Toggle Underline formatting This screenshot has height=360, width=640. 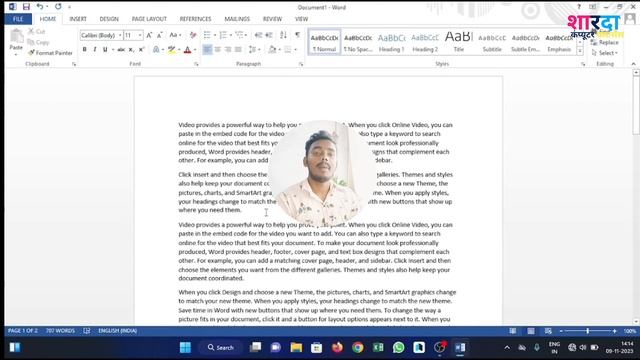click(x=105, y=49)
